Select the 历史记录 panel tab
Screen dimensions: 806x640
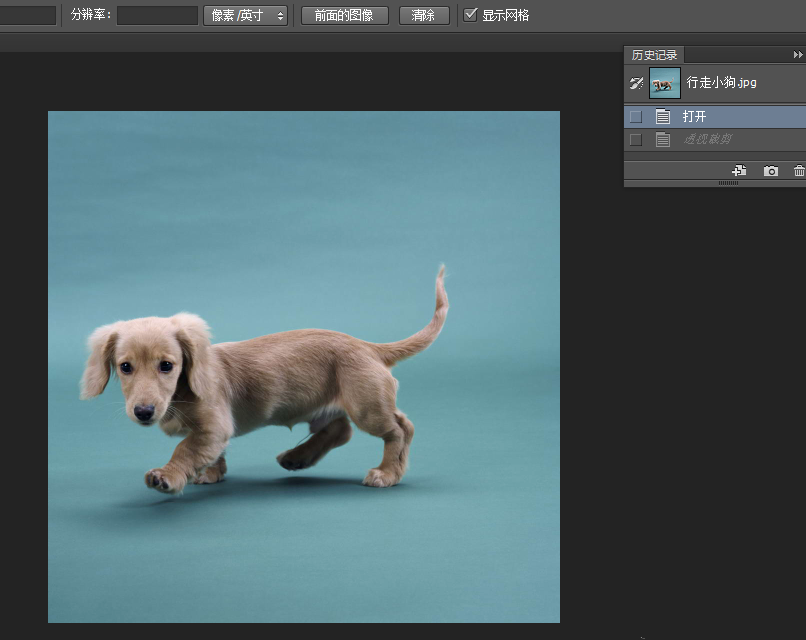pyautogui.click(x=655, y=55)
